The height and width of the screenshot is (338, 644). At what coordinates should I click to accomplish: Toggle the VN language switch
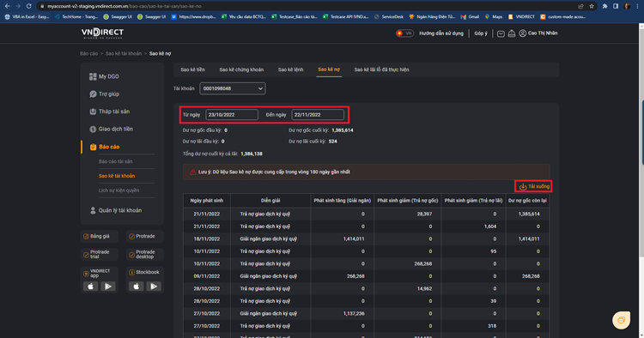coord(404,33)
